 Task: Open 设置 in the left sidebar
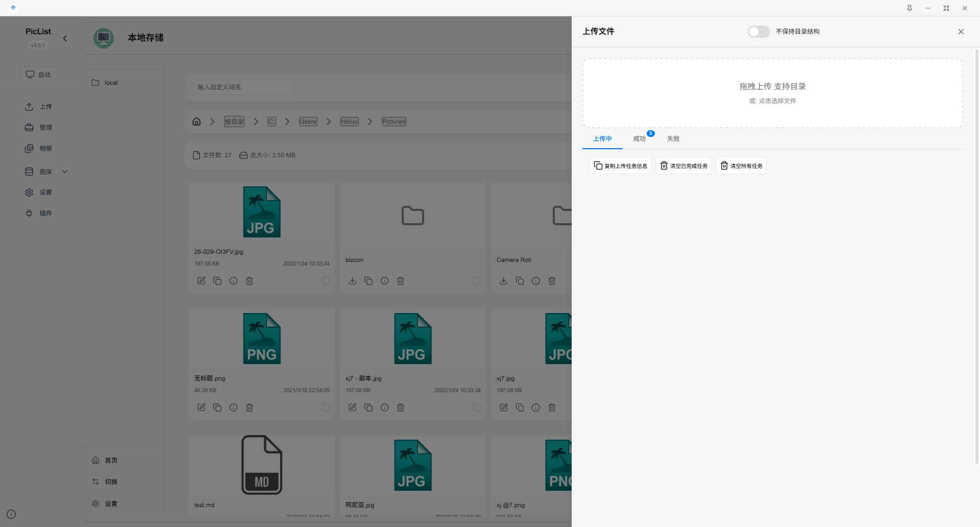click(x=38, y=193)
